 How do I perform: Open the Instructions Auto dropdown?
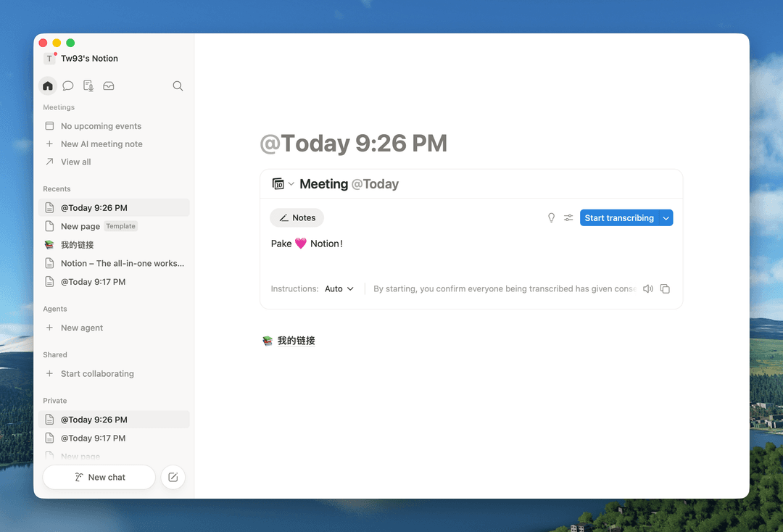339,288
